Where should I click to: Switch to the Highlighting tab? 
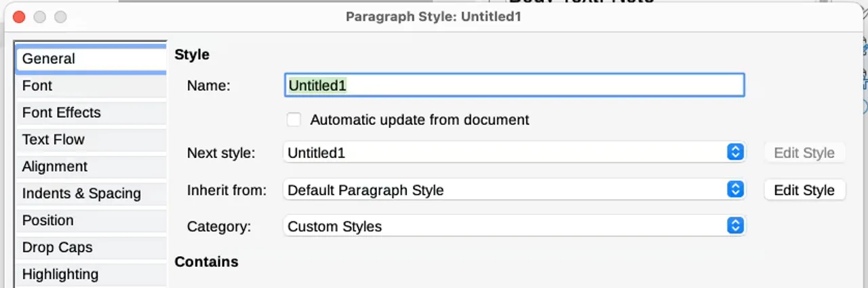[91, 274]
